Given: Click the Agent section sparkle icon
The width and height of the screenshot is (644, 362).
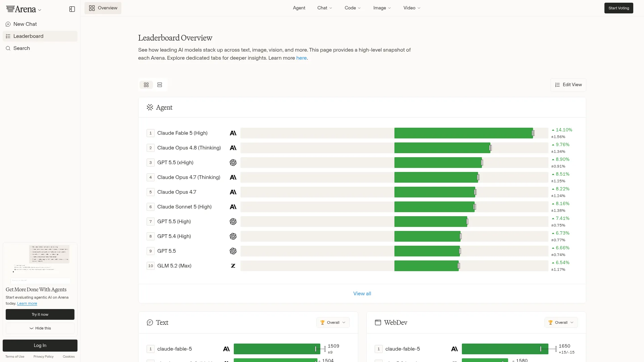Looking at the screenshot, I should [x=150, y=107].
